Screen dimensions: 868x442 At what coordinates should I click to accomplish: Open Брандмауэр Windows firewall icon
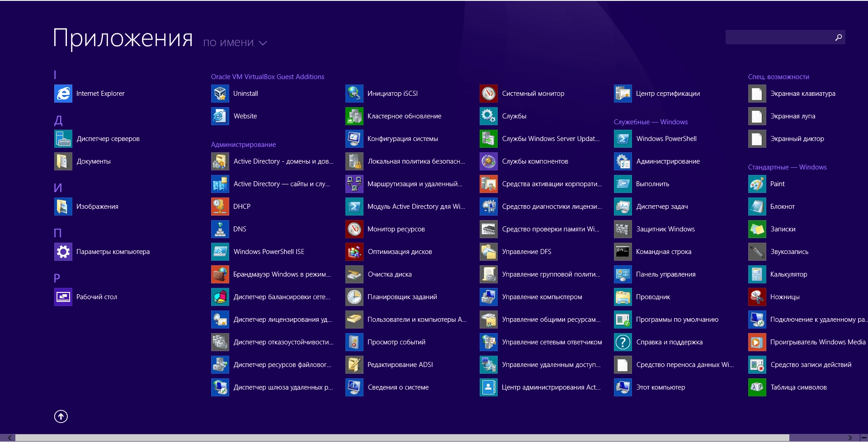(x=220, y=274)
